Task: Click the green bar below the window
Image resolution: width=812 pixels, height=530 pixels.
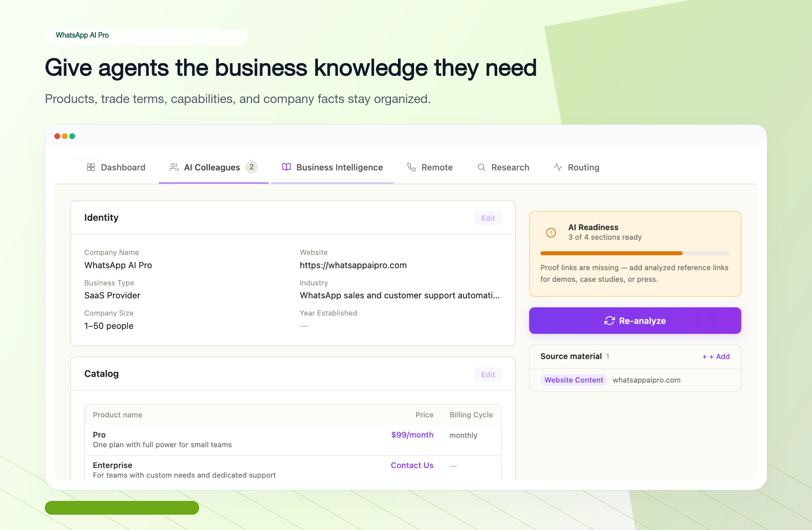Action: coord(122,508)
